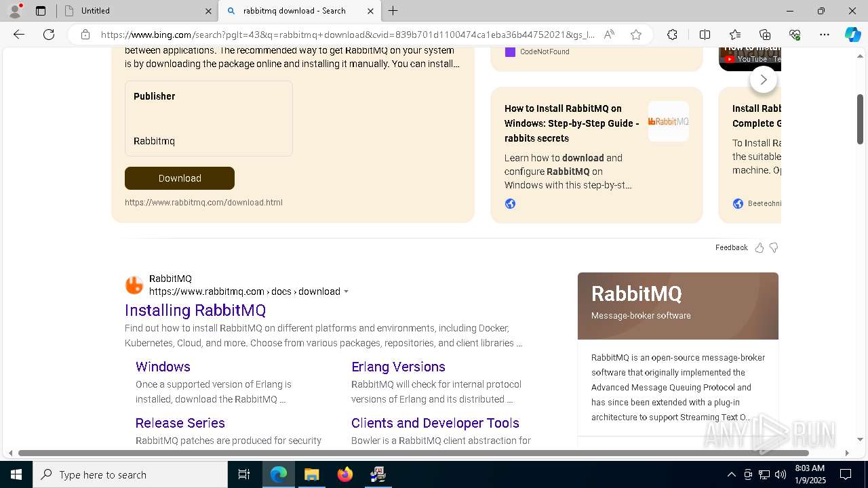Switch to the Untitled tab
The image size is (868, 488).
click(x=138, y=11)
